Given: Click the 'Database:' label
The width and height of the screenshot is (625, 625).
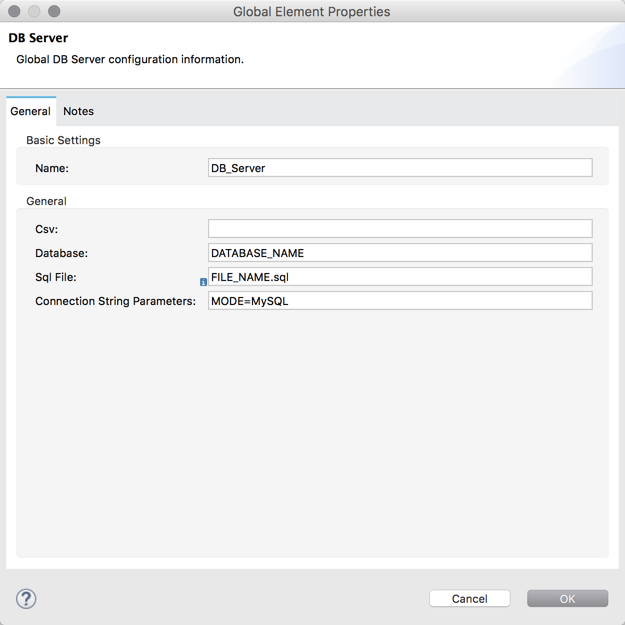Looking at the screenshot, I should pyautogui.click(x=61, y=253).
